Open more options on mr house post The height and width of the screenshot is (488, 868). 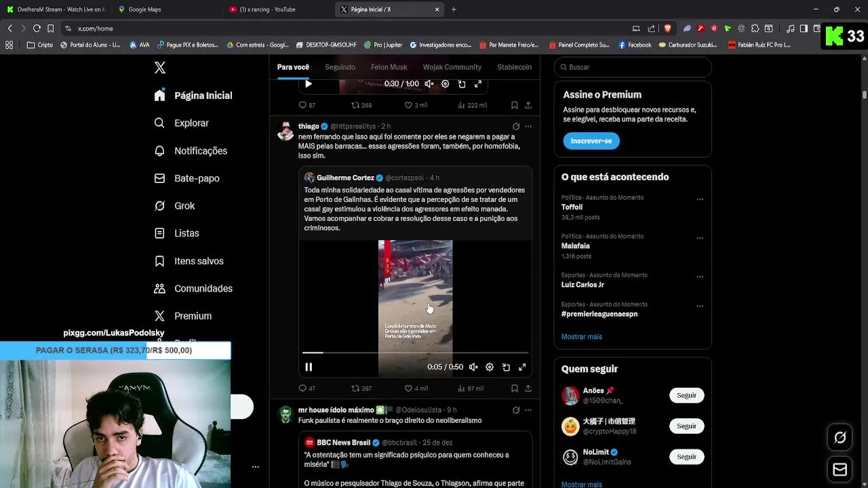pyautogui.click(x=528, y=410)
